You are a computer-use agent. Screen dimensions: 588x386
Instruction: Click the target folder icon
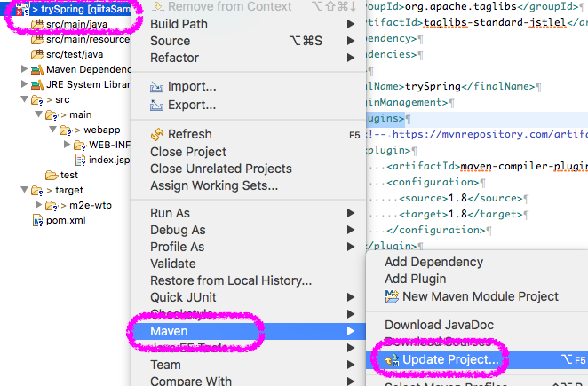[x=38, y=191]
